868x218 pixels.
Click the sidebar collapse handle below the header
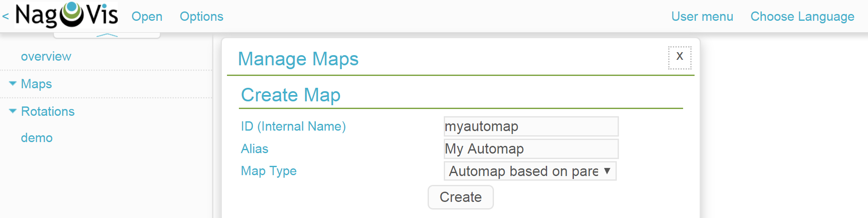(x=107, y=35)
